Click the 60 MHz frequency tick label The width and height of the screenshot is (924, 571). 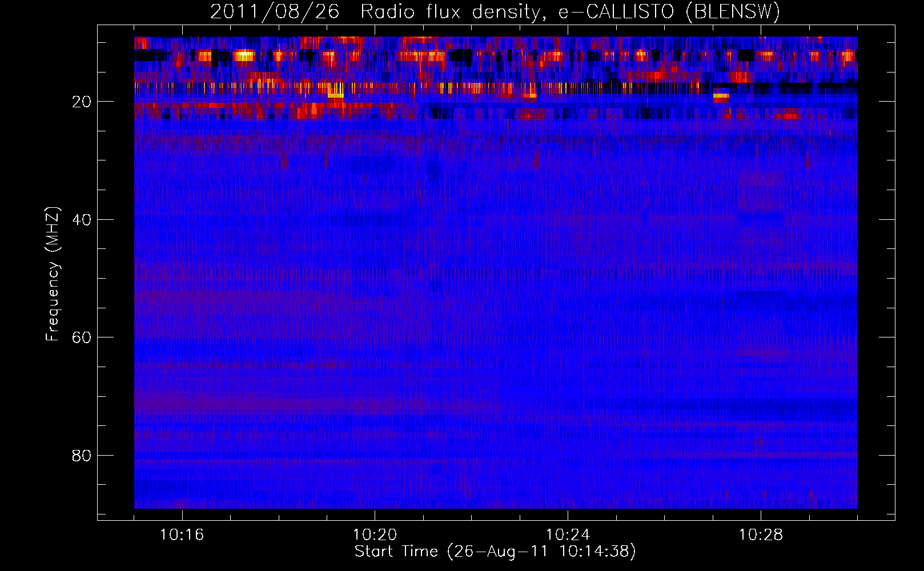[x=82, y=337]
